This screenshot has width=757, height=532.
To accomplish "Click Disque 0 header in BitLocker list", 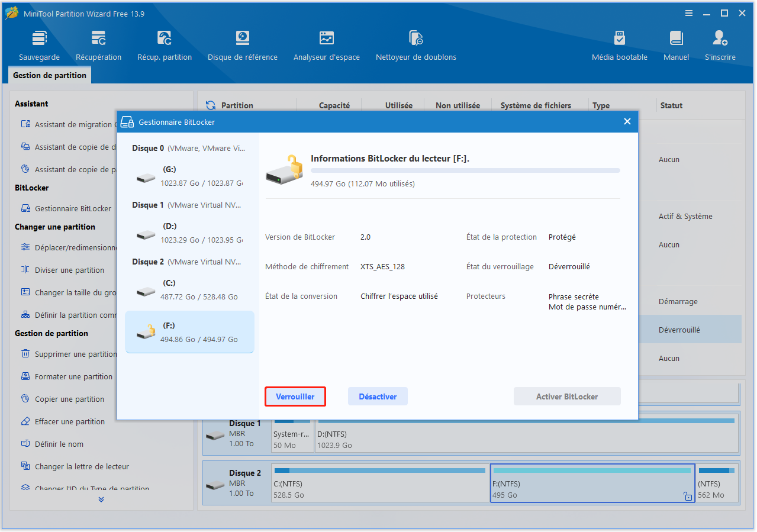I will (x=188, y=148).
